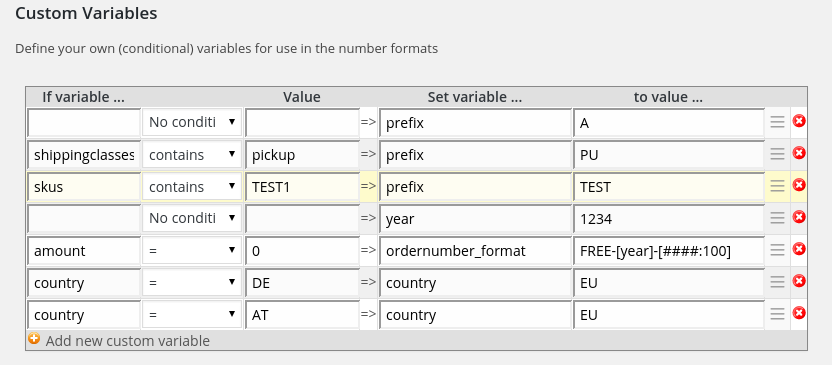Click set variable prefix field in TEST row

[x=475, y=186]
